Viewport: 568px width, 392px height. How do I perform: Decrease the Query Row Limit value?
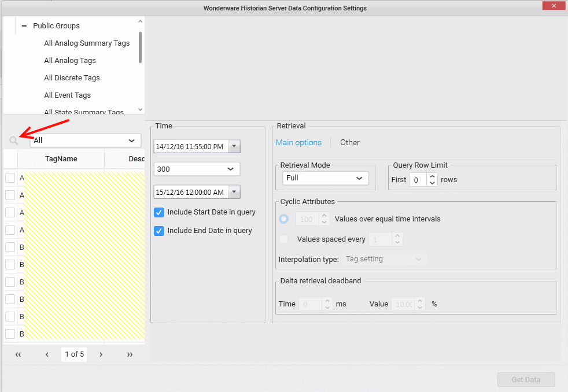coord(432,183)
